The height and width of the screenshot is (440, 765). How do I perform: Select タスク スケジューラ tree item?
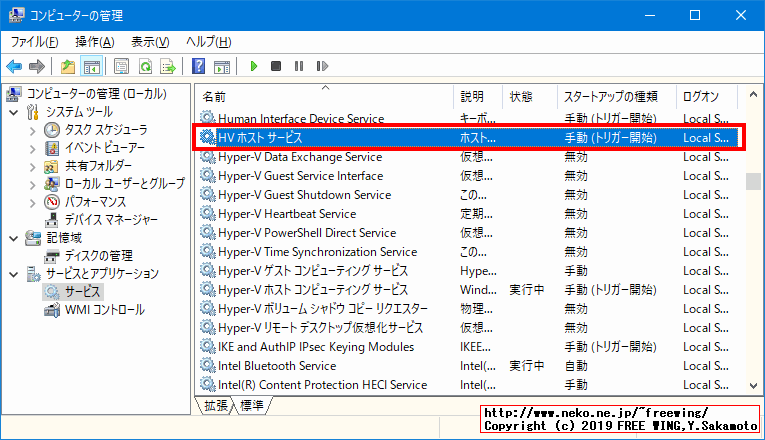pyautogui.click(x=106, y=130)
